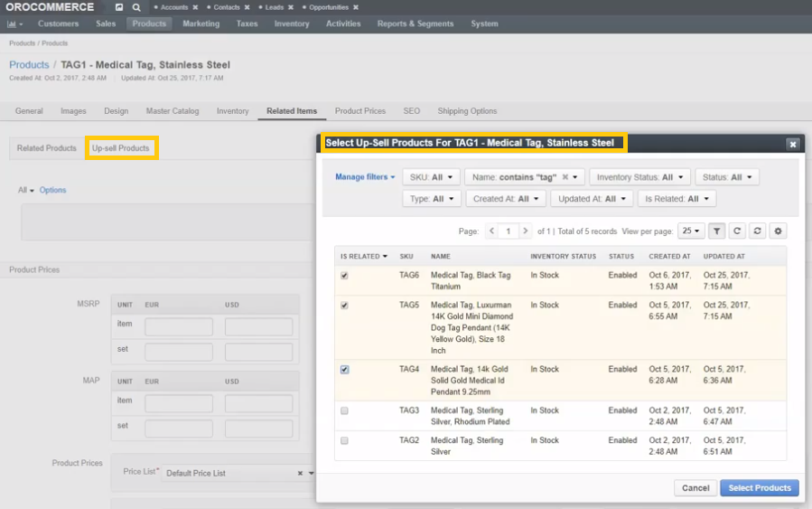The height and width of the screenshot is (509, 812).
Task: Click the grid reset icon
Action: point(757,231)
